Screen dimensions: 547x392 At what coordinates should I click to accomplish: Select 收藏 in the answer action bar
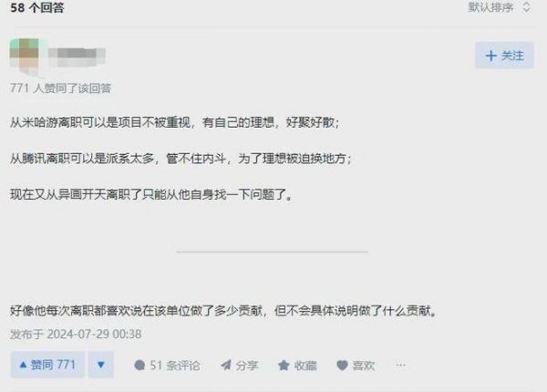pos(297,366)
